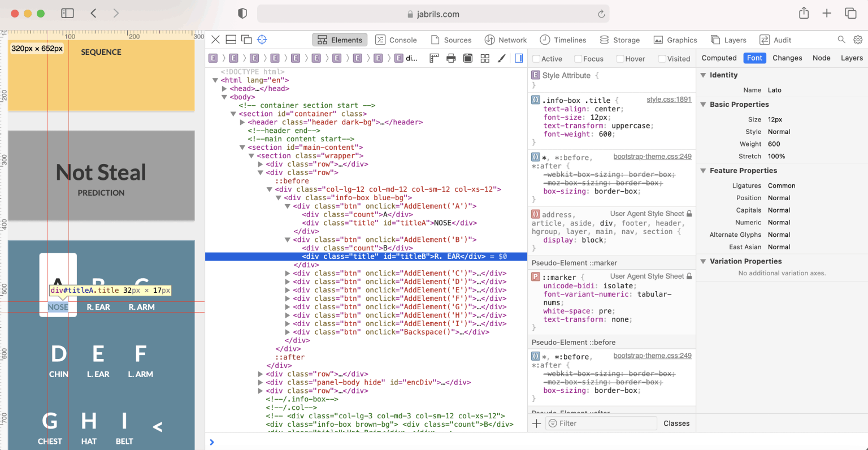Enable the Hover pseudo-class checkbox
This screenshot has height=450, width=868.
click(620, 59)
